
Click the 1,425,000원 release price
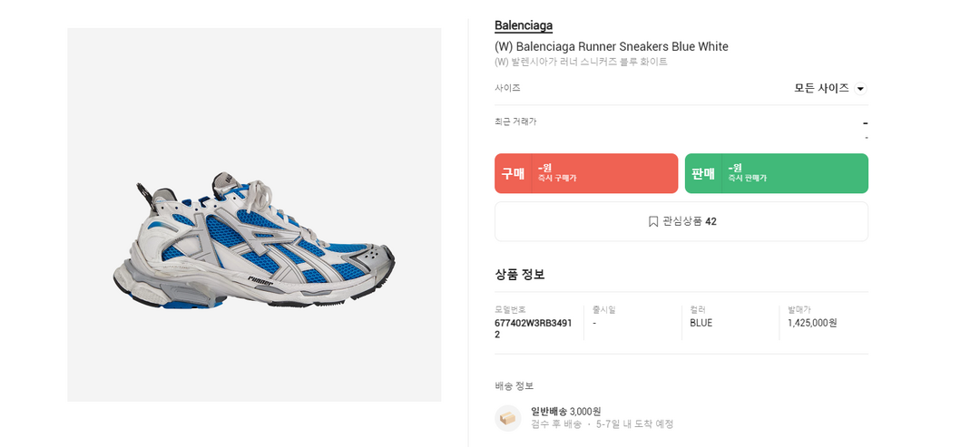812,323
